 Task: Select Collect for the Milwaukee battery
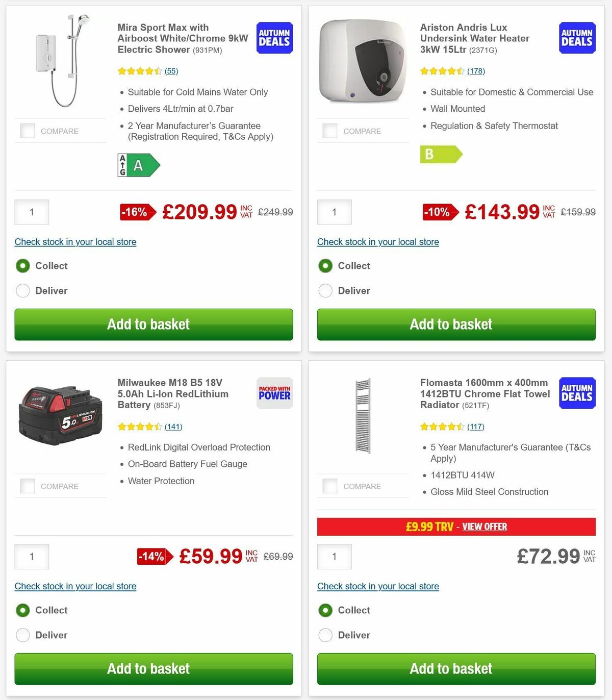tap(22, 610)
